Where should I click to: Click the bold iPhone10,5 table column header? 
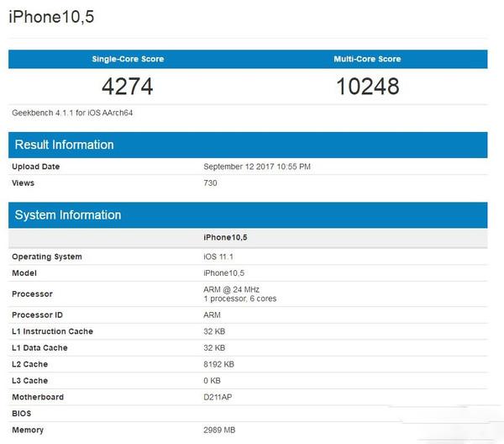point(225,237)
